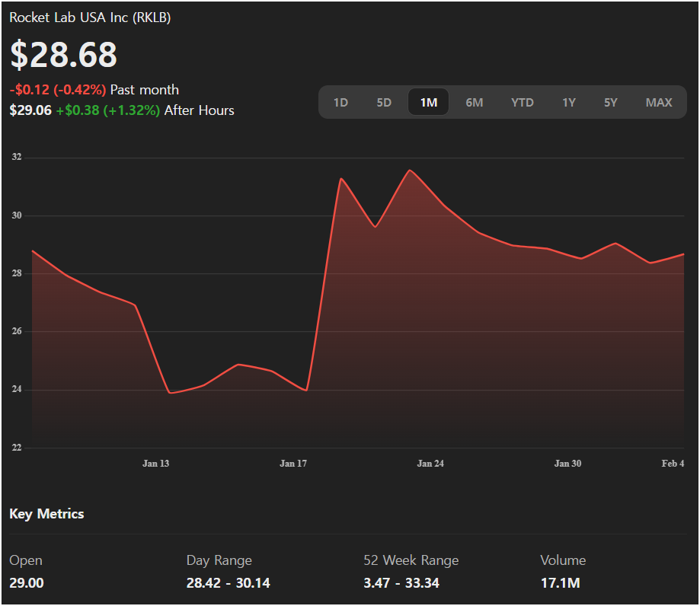This screenshot has height=606, width=700.
Task: Click the Volume metric label
Action: click(x=563, y=560)
